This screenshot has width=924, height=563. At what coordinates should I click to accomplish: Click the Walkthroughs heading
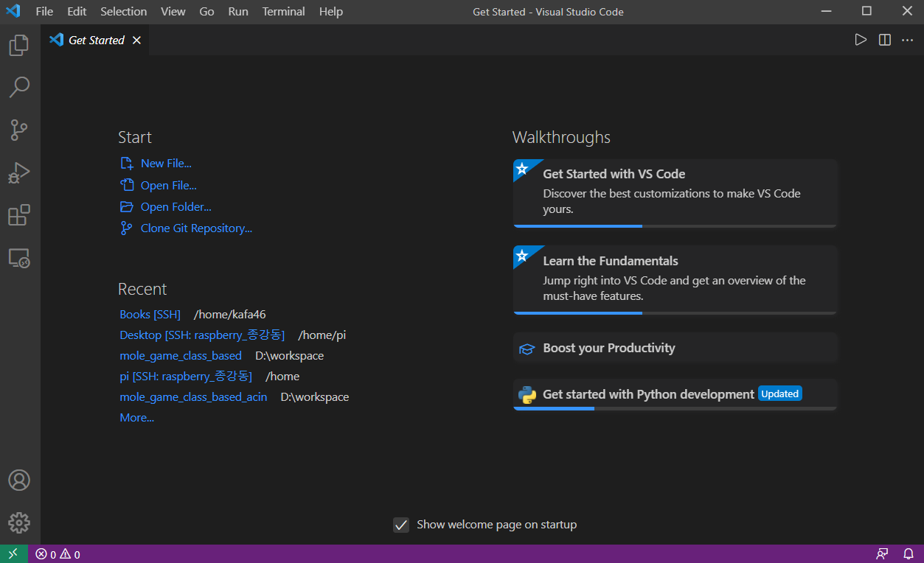pos(561,138)
